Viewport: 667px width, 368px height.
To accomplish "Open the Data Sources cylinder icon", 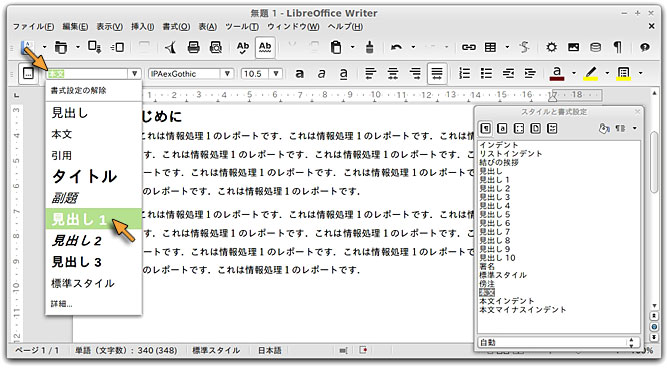I will point(596,47).
